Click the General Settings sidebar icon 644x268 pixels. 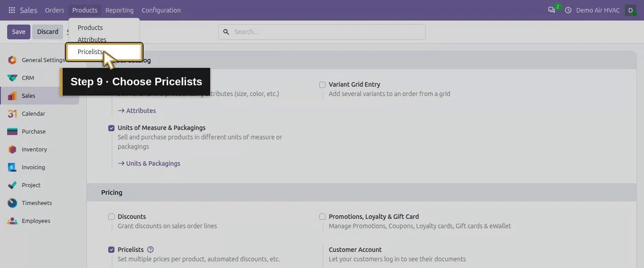(x=13, y=60)
